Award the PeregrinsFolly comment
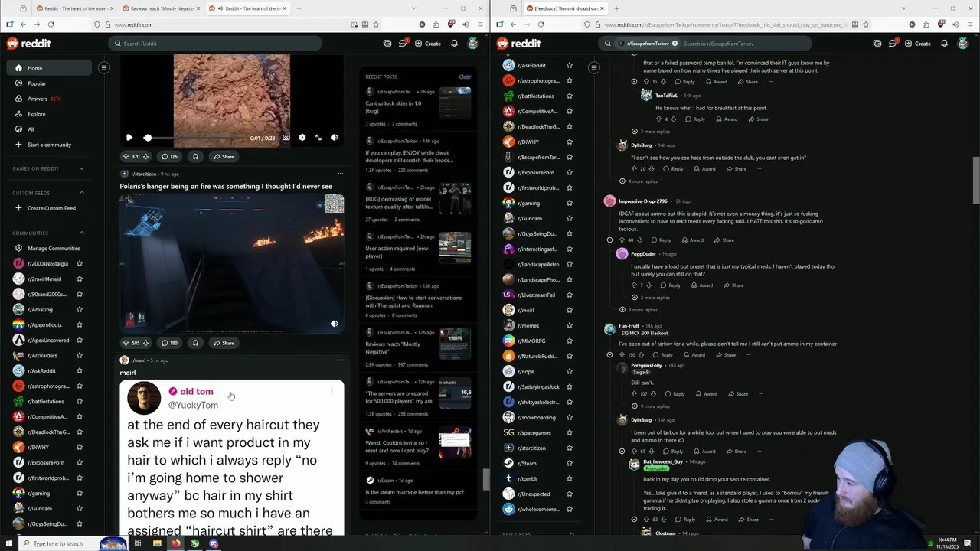 click(x=706, y=394)
